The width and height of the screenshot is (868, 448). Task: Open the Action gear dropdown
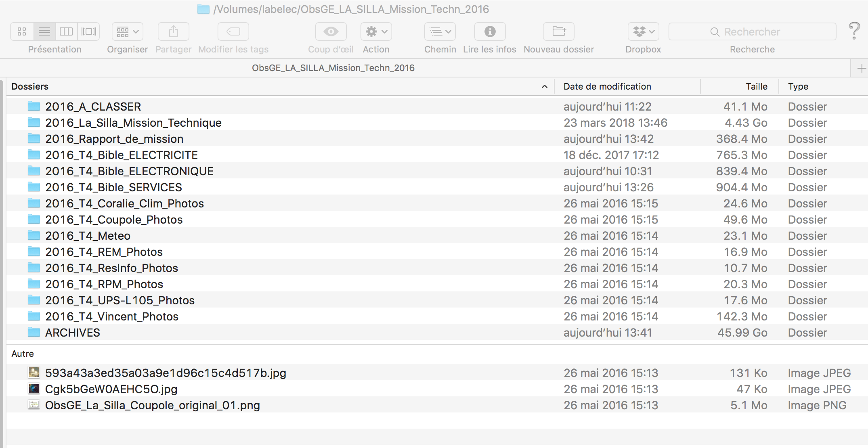coord(376,31)
